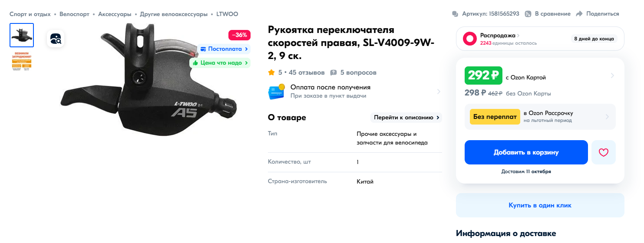Select the second orange product thumbnail
This screenshot has width=644, height=243.
(x=22, y=61)
